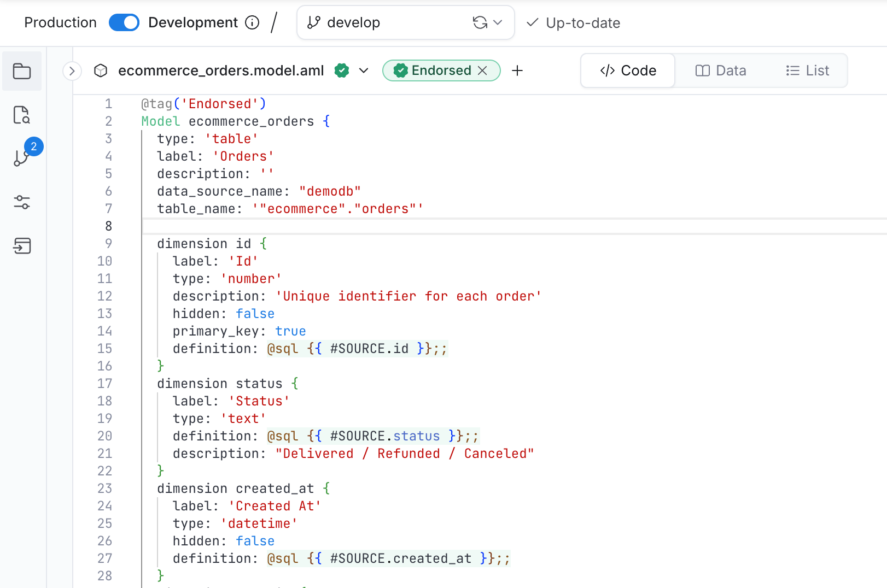Click the Up-to-date status
Viewport: 887px width, 588px height.
tap(573, 23)
